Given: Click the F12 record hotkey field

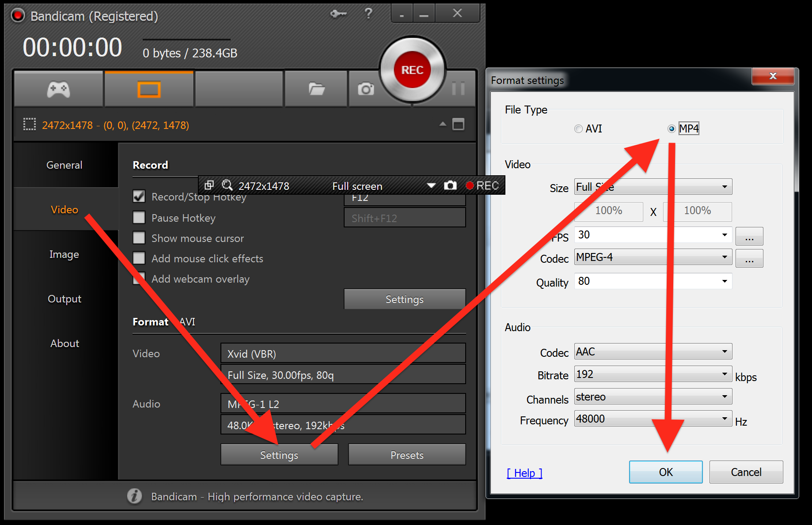Looking at the screenshot, I should point(405,200).
